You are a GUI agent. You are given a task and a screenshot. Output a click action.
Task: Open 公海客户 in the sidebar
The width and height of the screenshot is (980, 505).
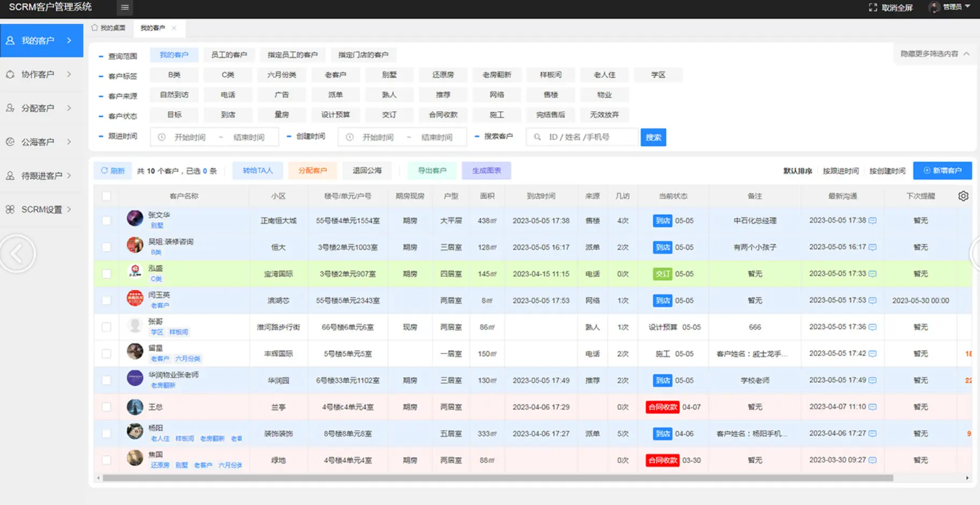(38, 142)
